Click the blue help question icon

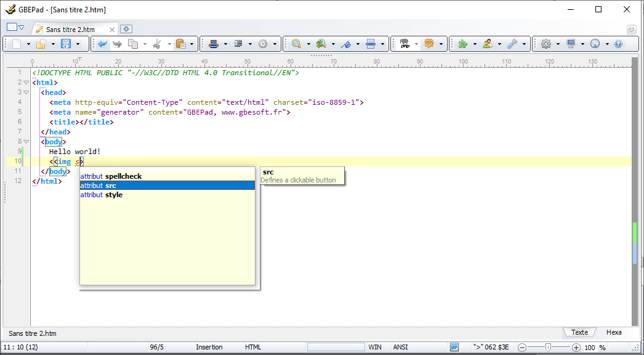click(x=618, y=44)
